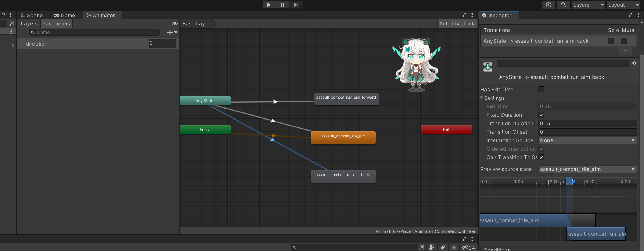The height and width of the screenshot is (251, 644).
Task: Open the transition settings gear icon
Action: coord(634,63)
